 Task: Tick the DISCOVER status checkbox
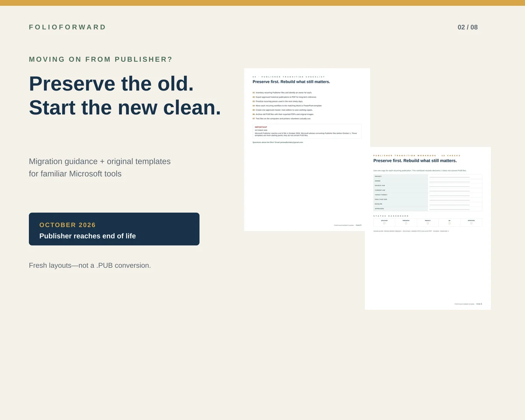pyautogui.click(x=384, y=223)
